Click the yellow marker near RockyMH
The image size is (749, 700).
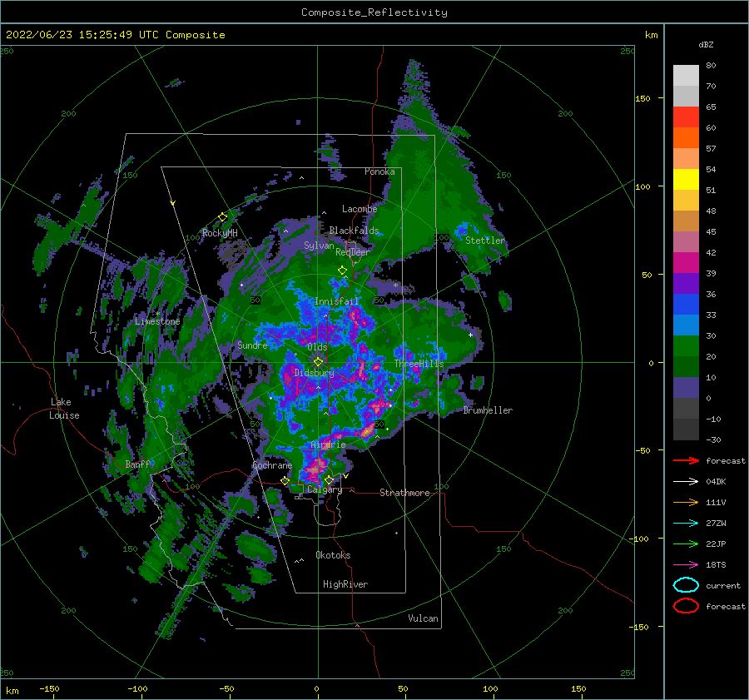point(222,217)
